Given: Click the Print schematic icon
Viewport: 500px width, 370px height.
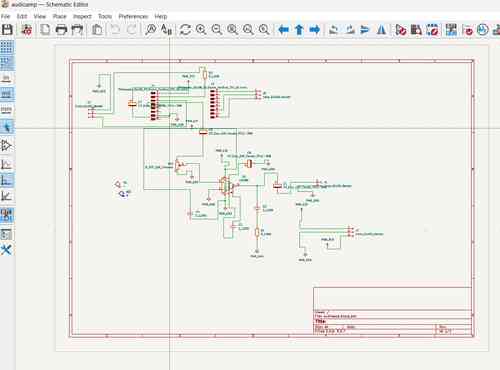Looking at the screenshot, I should coord(61,30).
